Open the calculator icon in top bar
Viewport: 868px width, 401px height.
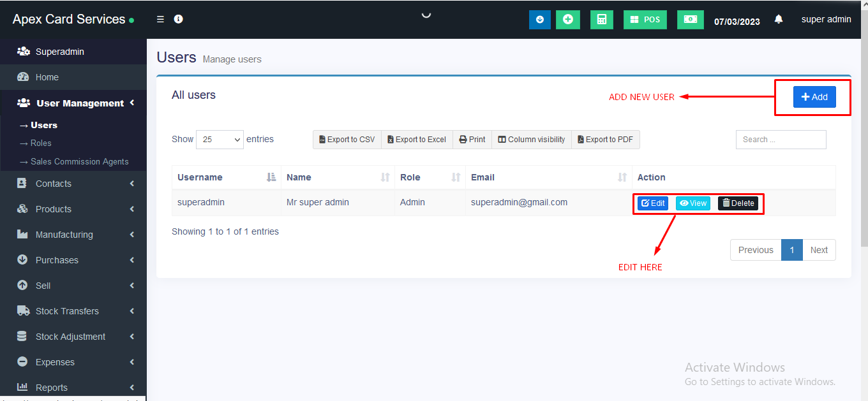[601, 20]
